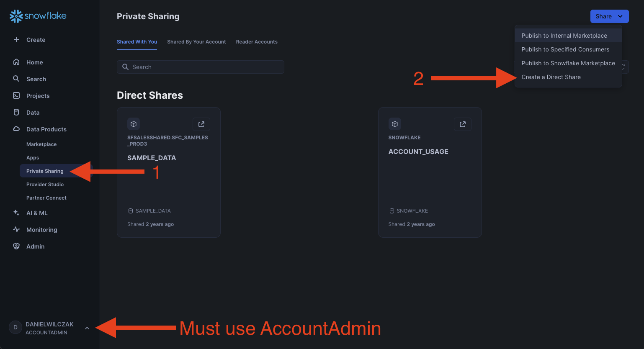Screen dimensions: 644x349
Task: Expand the Data section in sidebar
Action: (33, 113)
